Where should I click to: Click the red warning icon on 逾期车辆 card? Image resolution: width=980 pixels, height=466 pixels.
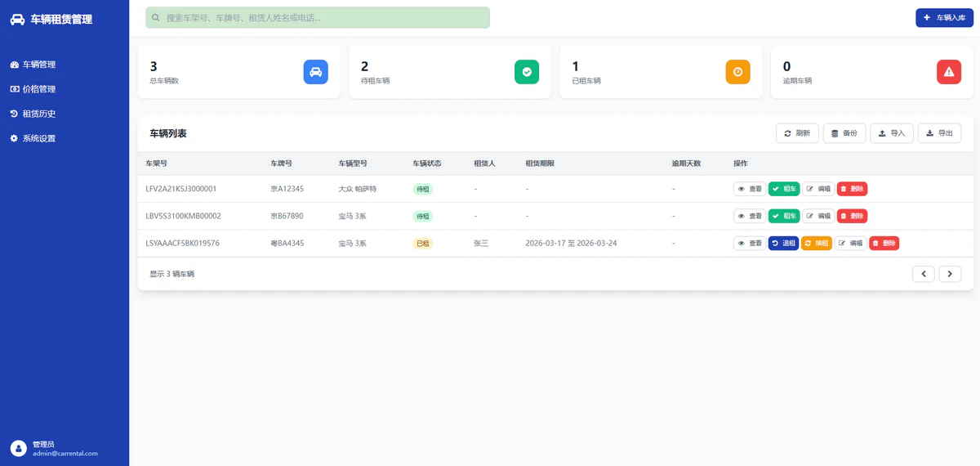[x=948, y=72]
